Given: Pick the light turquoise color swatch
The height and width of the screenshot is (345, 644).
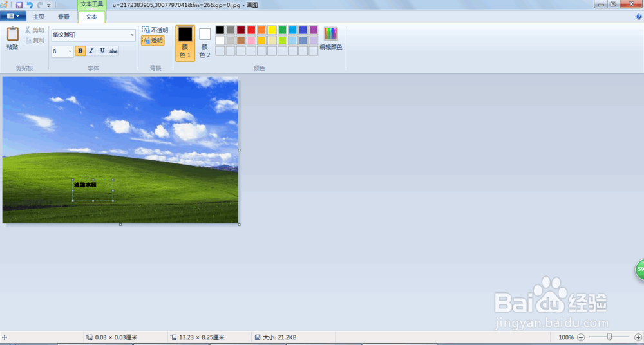Looking at the screenshot, I should pyautogui.click(x=293, y=41).
